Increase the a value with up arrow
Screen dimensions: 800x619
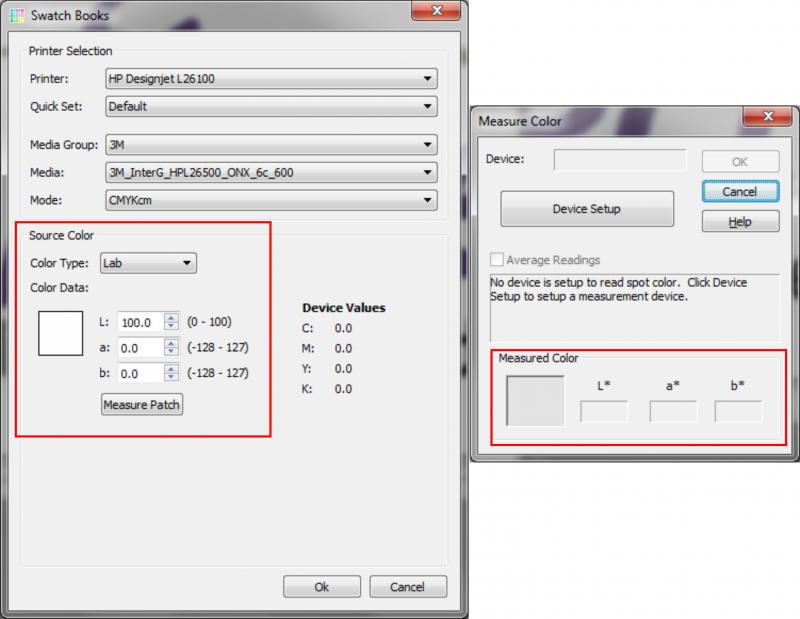[171, 342]
